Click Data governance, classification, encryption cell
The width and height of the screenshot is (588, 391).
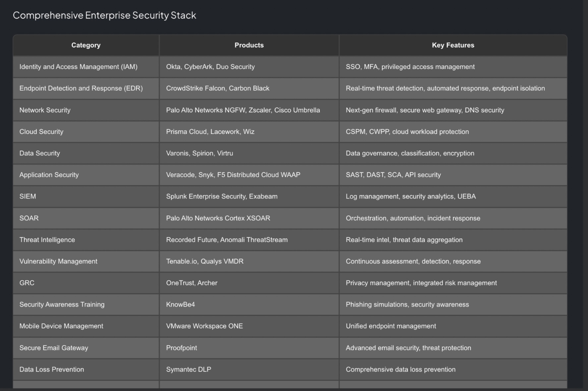(x=453, y=153)
